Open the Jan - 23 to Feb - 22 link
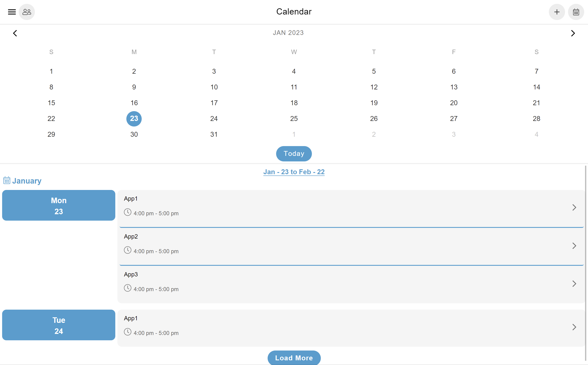 pyautogui.click(x=294, y=172)
